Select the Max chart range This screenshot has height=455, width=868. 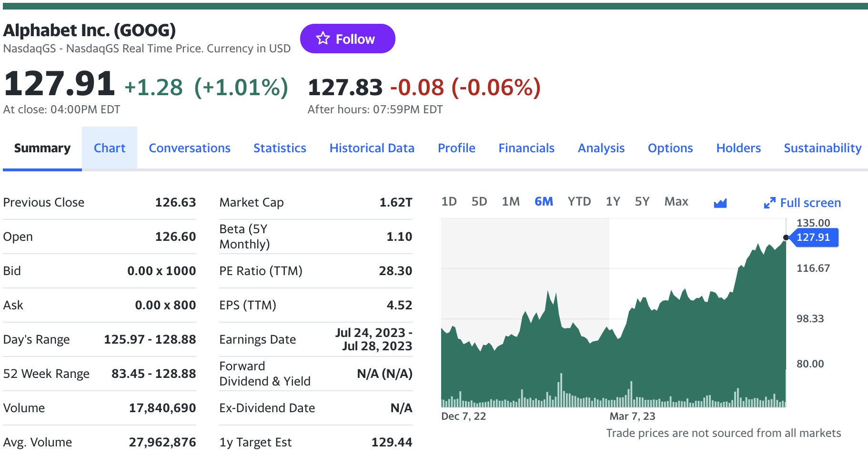[x=676, y=201]
